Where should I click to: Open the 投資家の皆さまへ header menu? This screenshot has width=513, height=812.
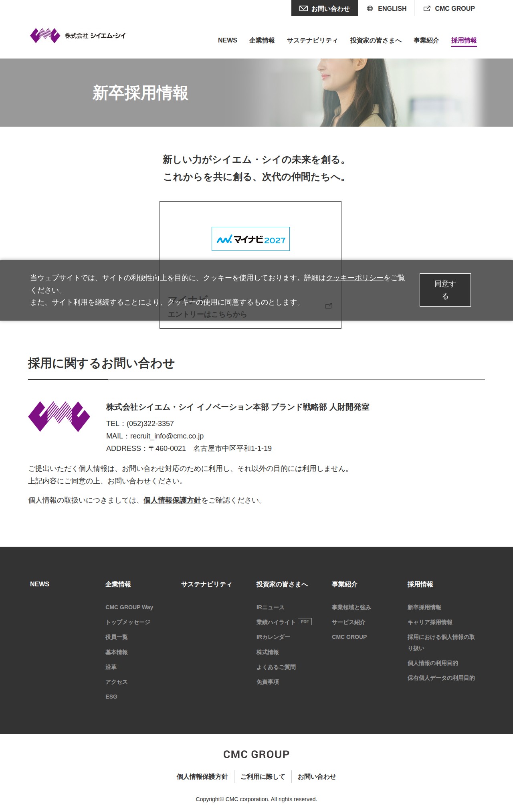[376, 40]
